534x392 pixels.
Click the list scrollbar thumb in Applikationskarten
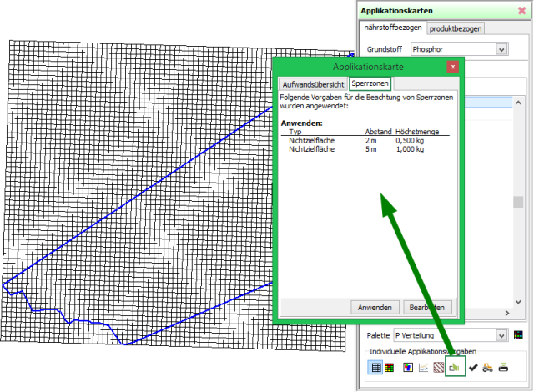tap(518, 202)
